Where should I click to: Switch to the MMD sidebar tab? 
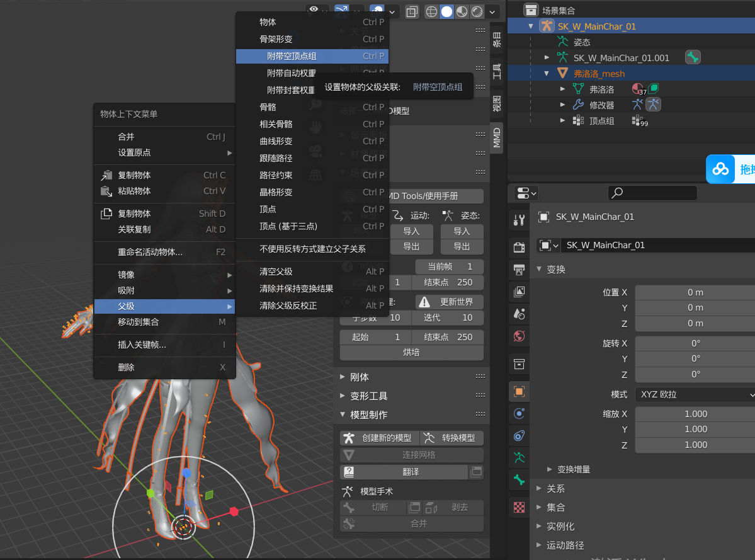[x=496, y=138]
